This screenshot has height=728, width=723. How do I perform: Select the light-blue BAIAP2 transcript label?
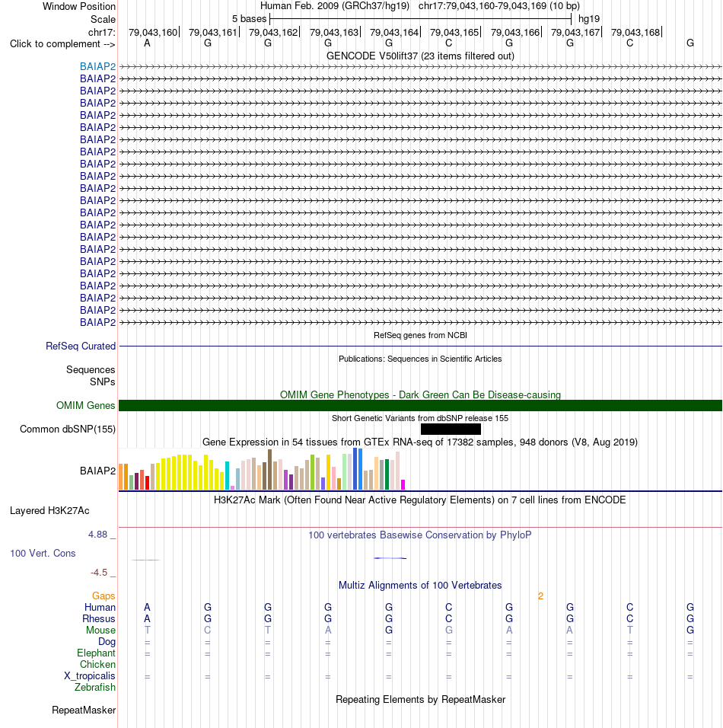pos(97,66)
